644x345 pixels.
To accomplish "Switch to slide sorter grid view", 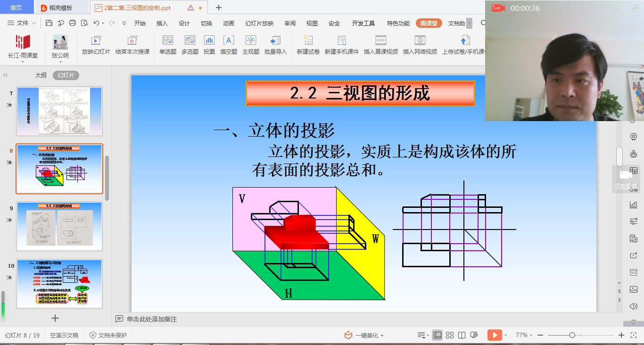I will coord(450,335).
